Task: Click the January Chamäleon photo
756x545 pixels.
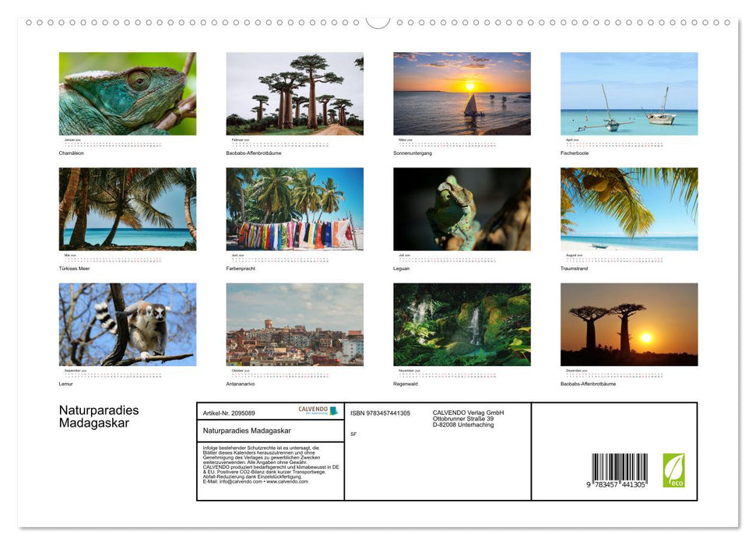Action: coord(128,93)
